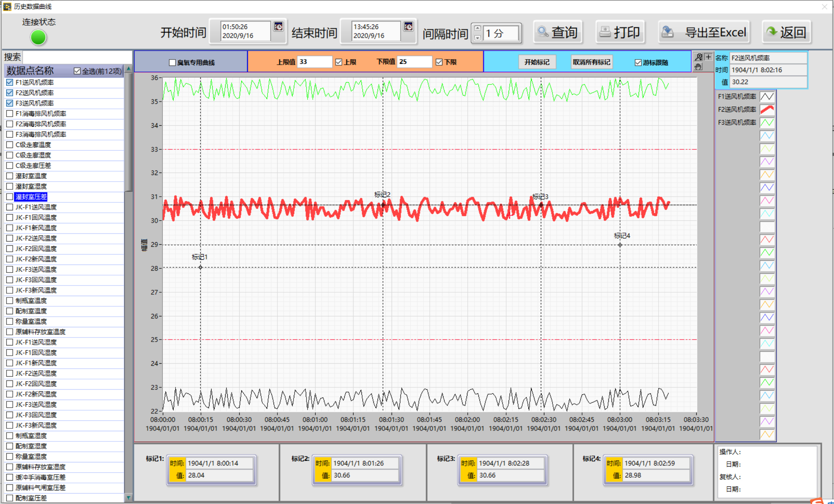Viewport: 834px width, 504px height.
Task: Click the 标记1 value field 28.04
Action: (219, 475)
